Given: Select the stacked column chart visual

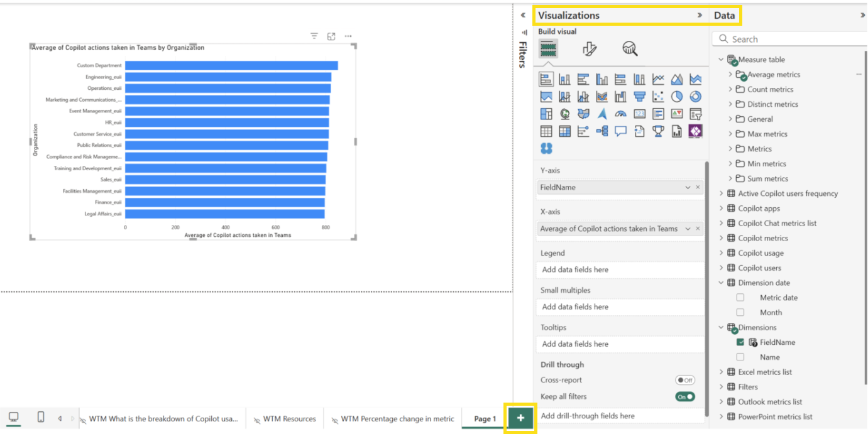Looking at the screenshot, I should (x=565, y=79).
